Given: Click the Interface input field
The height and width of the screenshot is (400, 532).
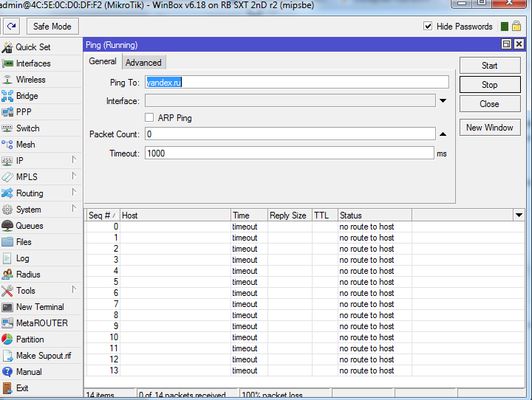Looking at the screenshot, I should point(290,100).
